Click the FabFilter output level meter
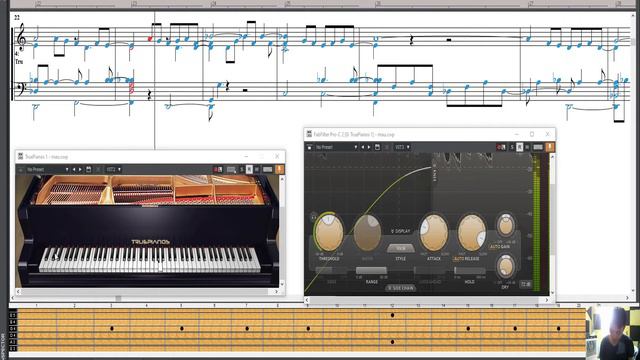The image size is (640, 360). 536,224
